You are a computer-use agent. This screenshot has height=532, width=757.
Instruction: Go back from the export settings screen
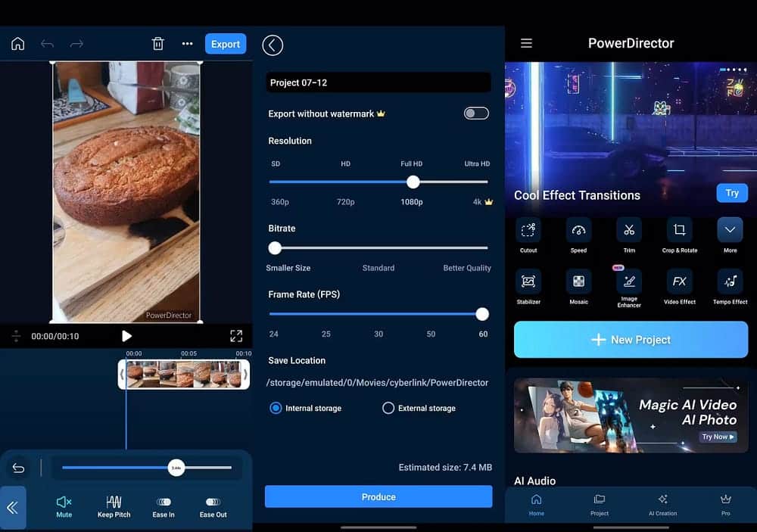click(x=273, y=45)
